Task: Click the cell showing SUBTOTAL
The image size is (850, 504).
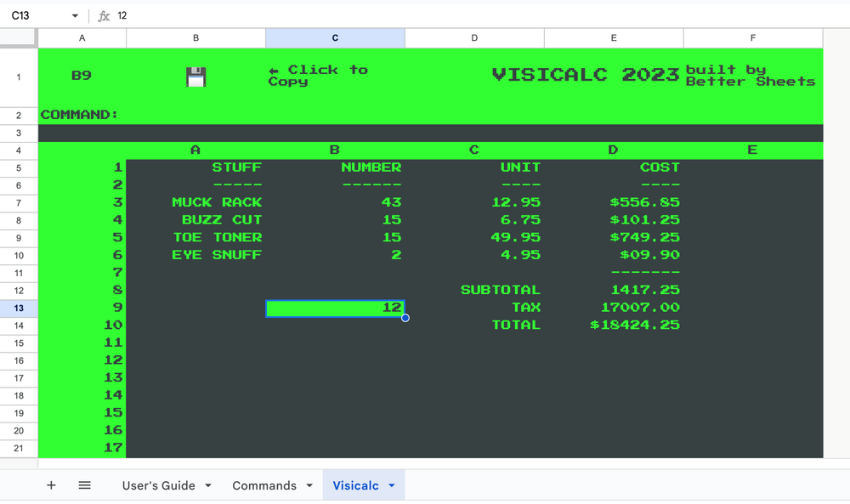Action: (x=501, y=290)
